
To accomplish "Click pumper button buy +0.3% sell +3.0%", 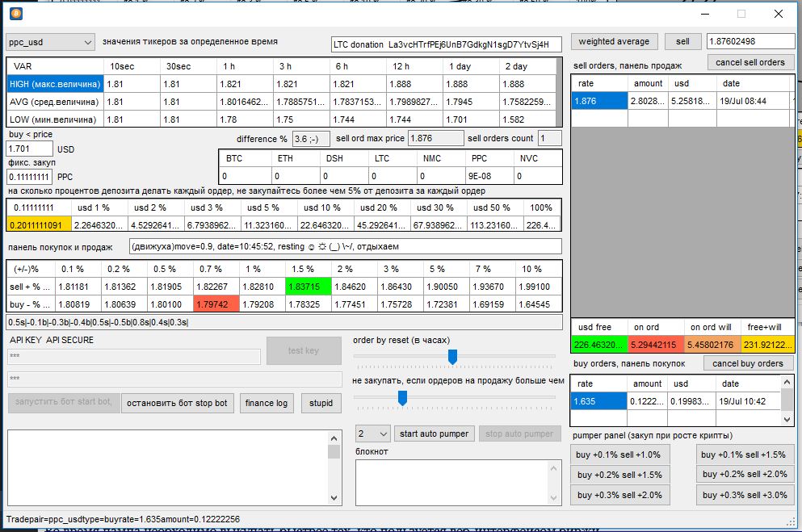I will click(743, 495).
